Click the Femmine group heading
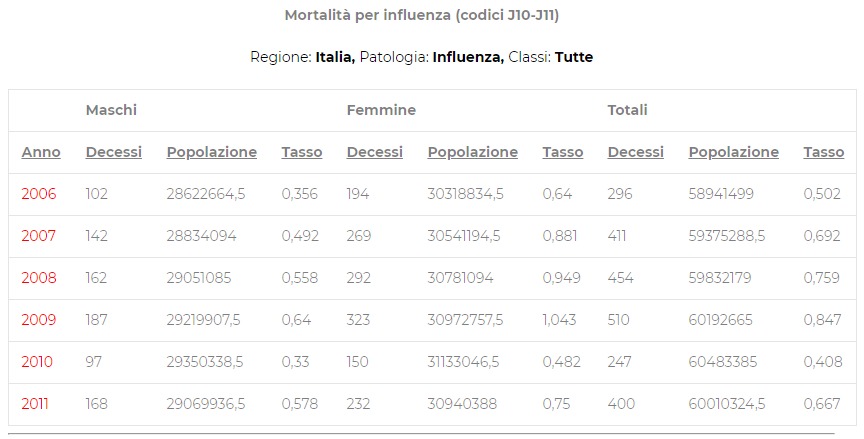Screen dimensions: 864x439 (381, 110)
